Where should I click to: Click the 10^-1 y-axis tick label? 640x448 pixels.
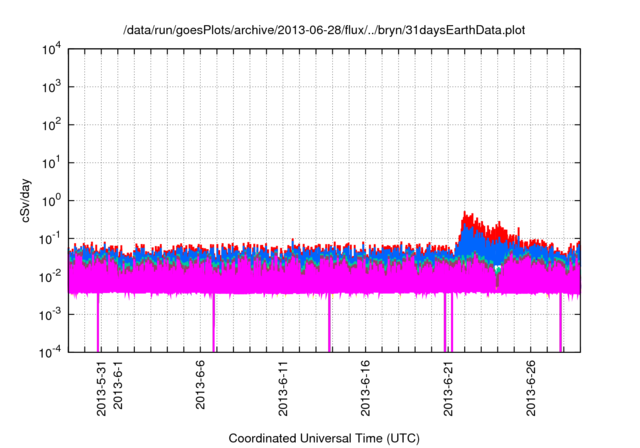[51, 239]
